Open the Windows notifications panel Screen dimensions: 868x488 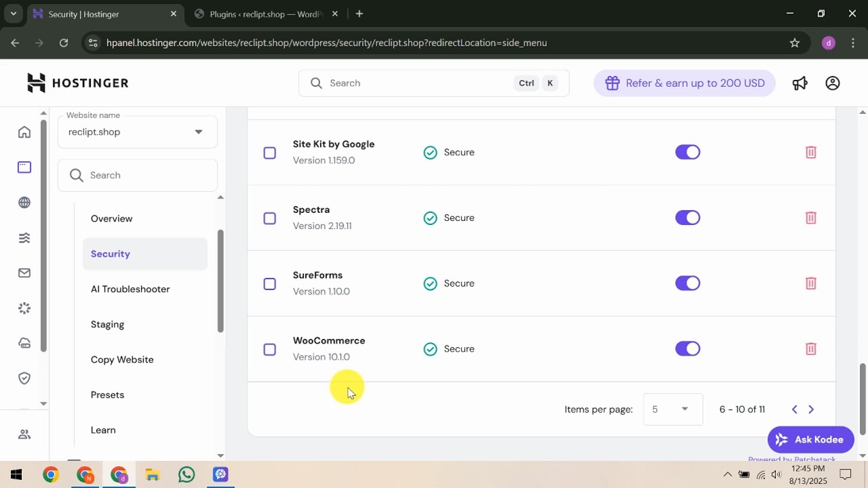846,474
